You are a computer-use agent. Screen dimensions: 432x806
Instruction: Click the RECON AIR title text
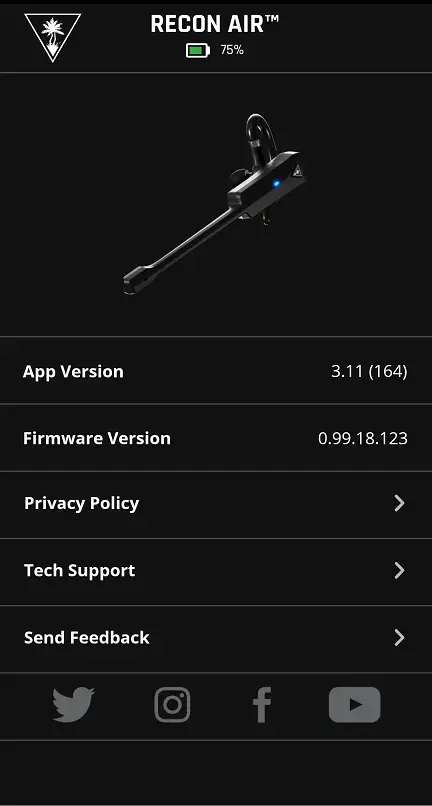point(215,24)
